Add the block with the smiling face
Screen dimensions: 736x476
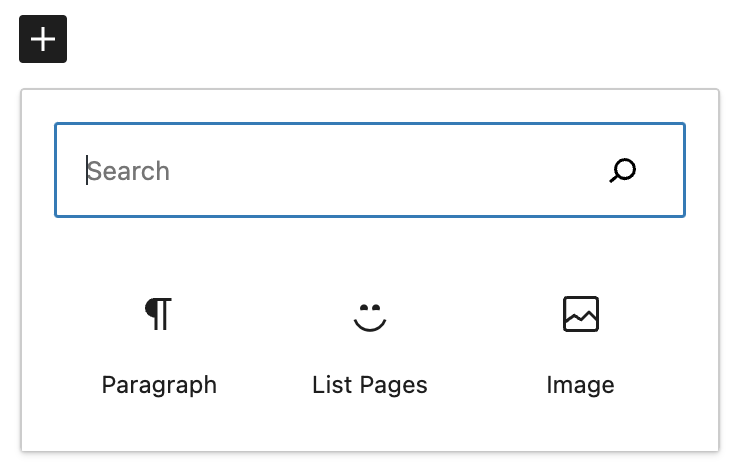click(370, 347)
